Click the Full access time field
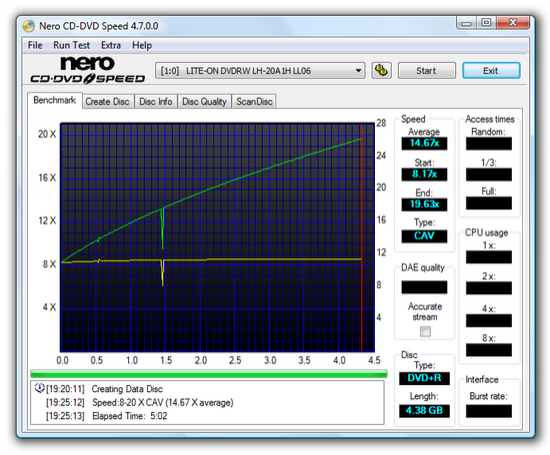This screenshot has width=550, height=455. (489, 203)
